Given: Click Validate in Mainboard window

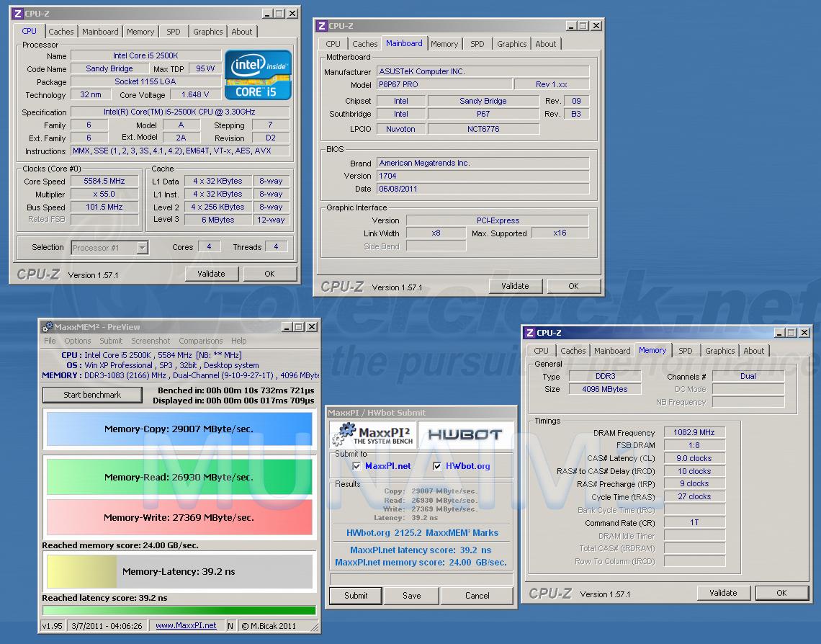Looking at the screenshot, I should coord(515,287).
